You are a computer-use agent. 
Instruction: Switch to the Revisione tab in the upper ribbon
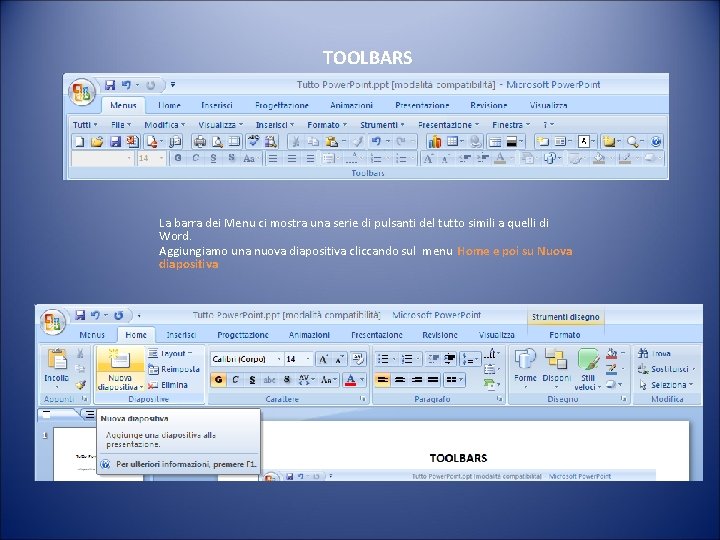(488, 106)
